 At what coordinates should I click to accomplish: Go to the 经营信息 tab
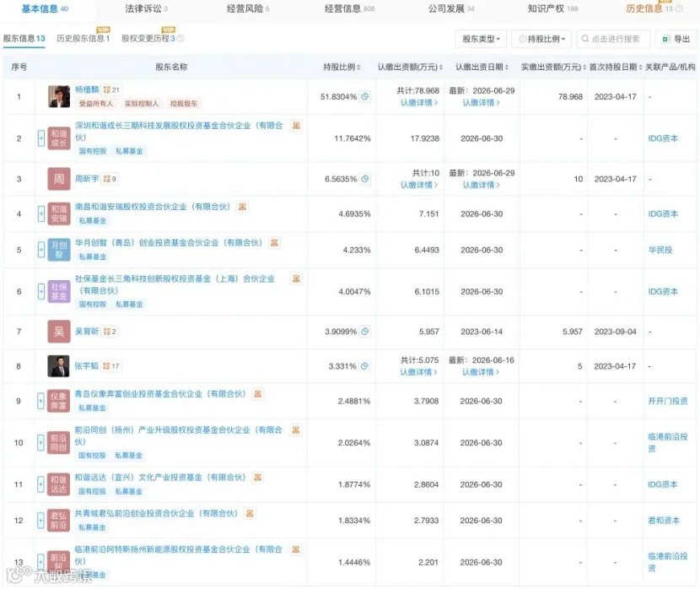[x=349, y=8]
